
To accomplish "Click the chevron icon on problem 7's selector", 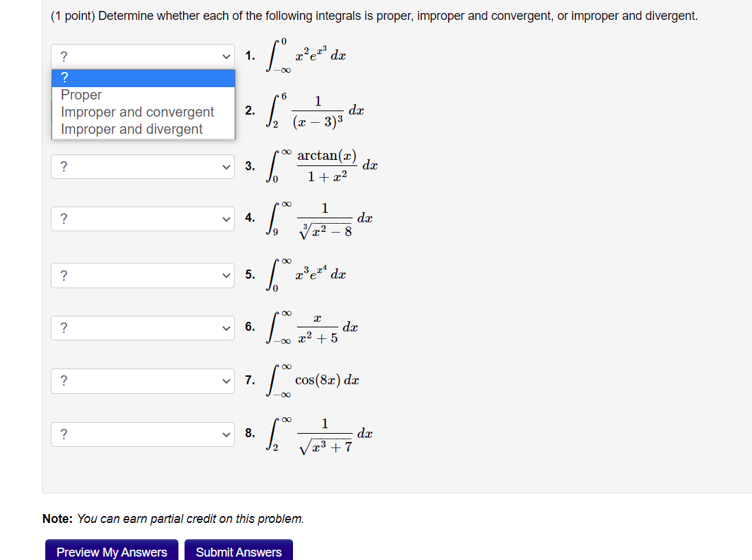I will click(226, 381).
